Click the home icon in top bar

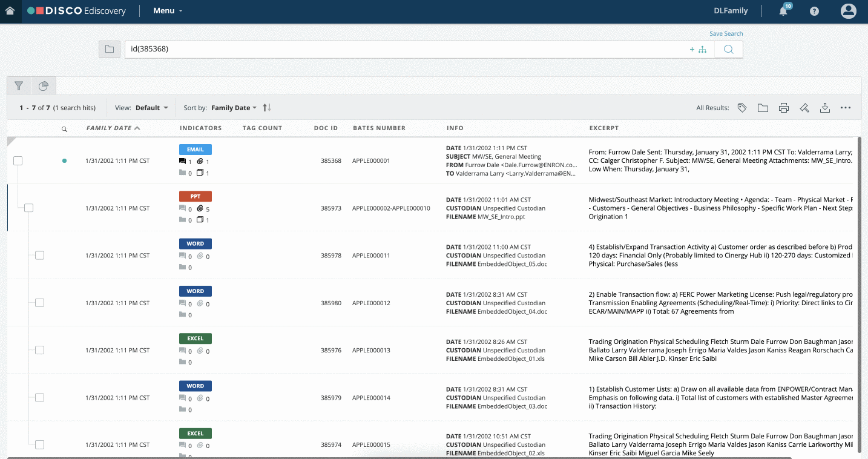click(10, 11)
